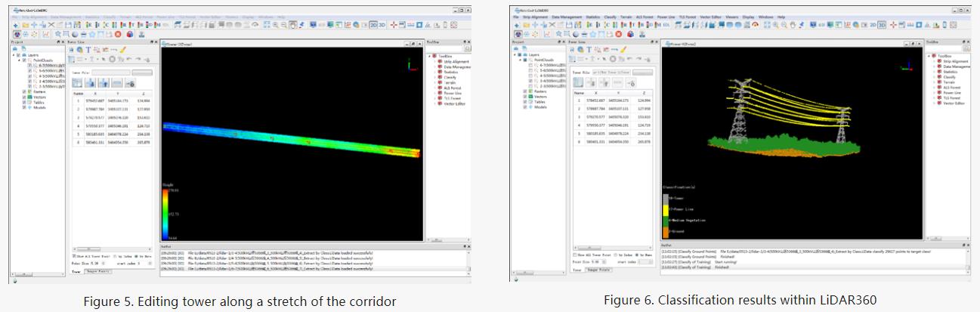Viewport: 980px width, 312px height.
Task: Toggle Rasters layer checkbox in Figure 6 Project tree
Action: (525, 91)
